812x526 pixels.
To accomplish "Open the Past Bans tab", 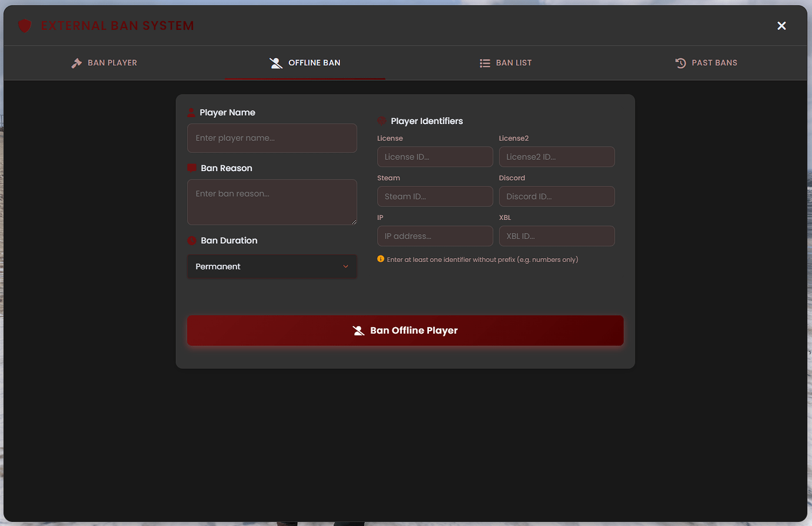I will pos(706,62).
